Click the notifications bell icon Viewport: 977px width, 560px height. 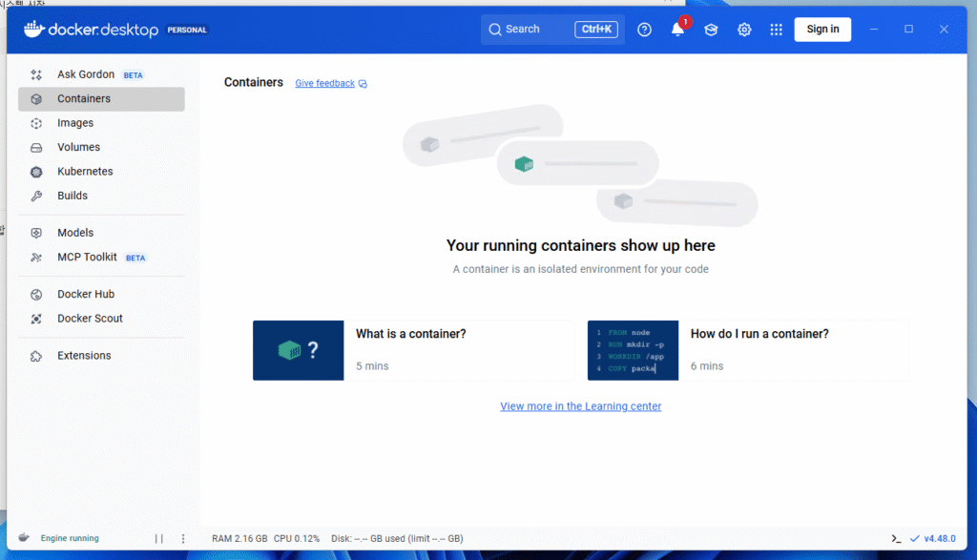(x=677, y=30)
